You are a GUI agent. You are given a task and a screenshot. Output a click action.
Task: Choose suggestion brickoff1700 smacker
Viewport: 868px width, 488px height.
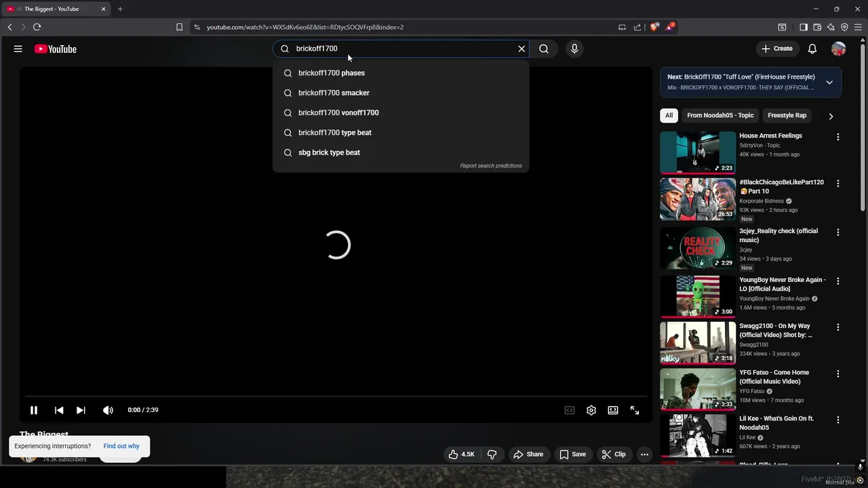(401, 93)
